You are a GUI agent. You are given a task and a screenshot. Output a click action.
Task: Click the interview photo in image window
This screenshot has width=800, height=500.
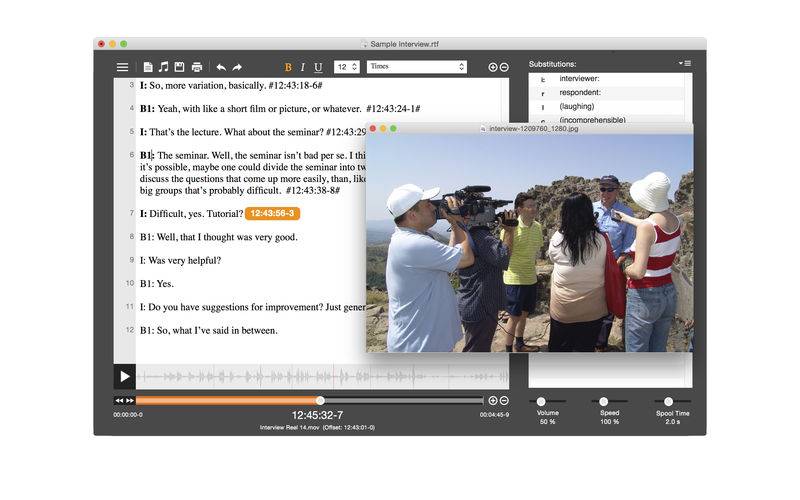pyautogui.click(x=530, y=243)
